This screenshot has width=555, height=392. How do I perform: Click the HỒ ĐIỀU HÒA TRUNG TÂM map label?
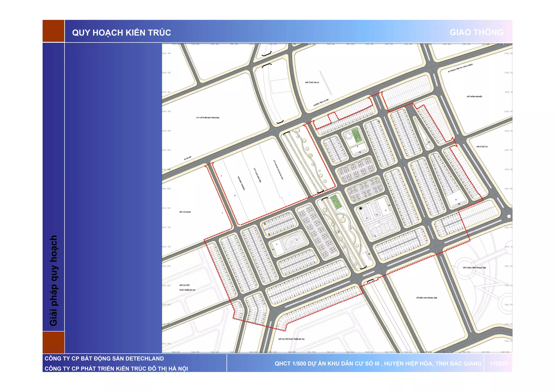click(x=427, y=298)
